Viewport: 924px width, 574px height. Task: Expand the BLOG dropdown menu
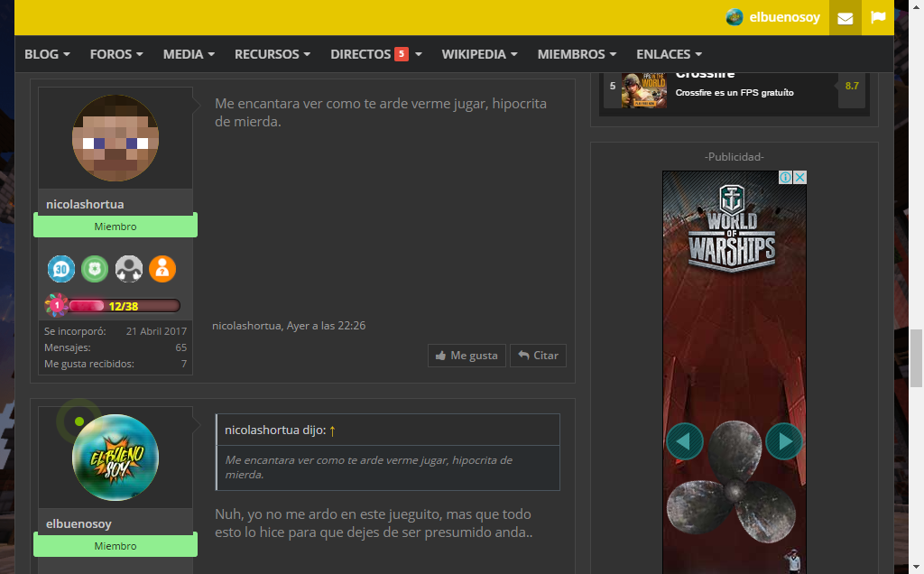tap(47, 54)
